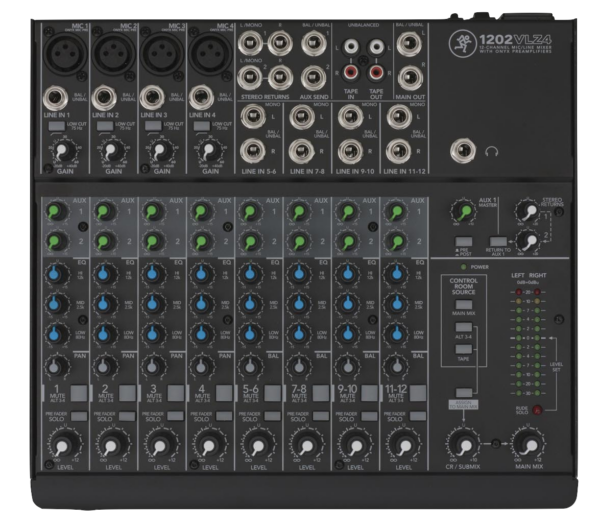Viewport: 600px width, 526px height.
Task: Mute stereo channel 5-6
Action: [272, 393]
